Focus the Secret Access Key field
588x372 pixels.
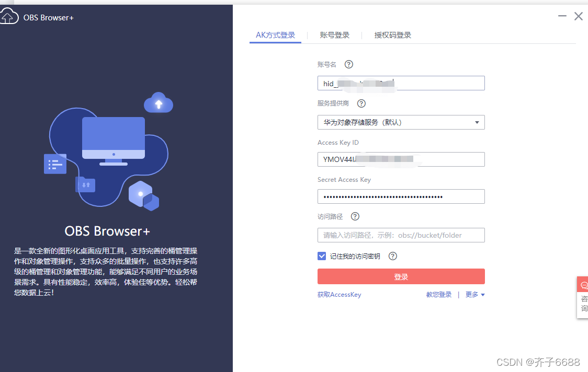tap(401, 196)
